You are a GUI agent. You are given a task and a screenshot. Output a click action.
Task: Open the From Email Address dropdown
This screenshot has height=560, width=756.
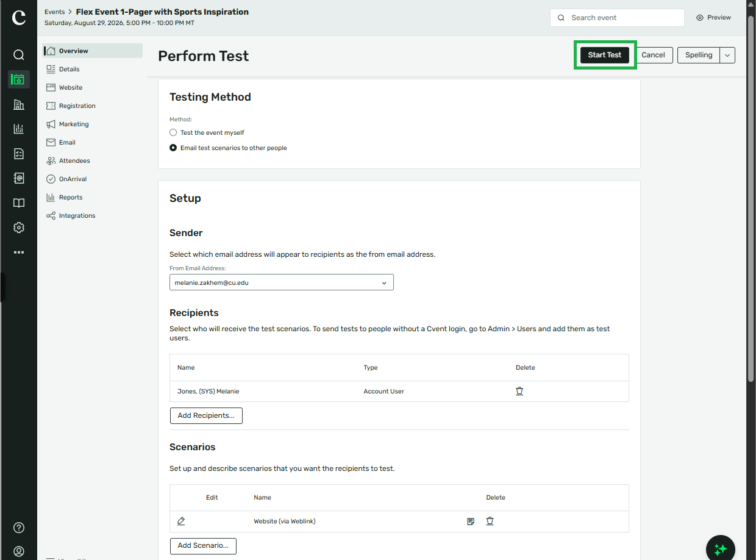click(282, 282)
